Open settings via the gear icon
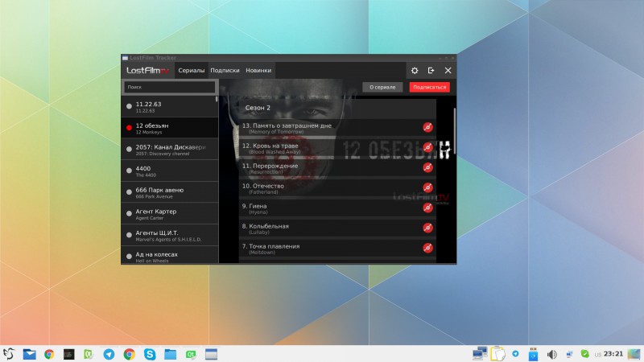The width and height of the screenshot is (644, 362). [x=415, y=71]
